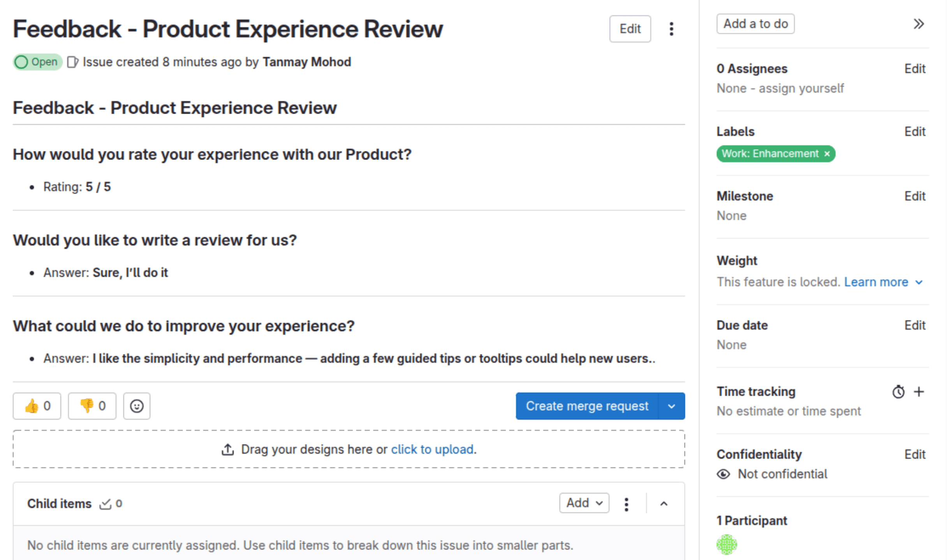Collapse the Child items section

(664, 503)
